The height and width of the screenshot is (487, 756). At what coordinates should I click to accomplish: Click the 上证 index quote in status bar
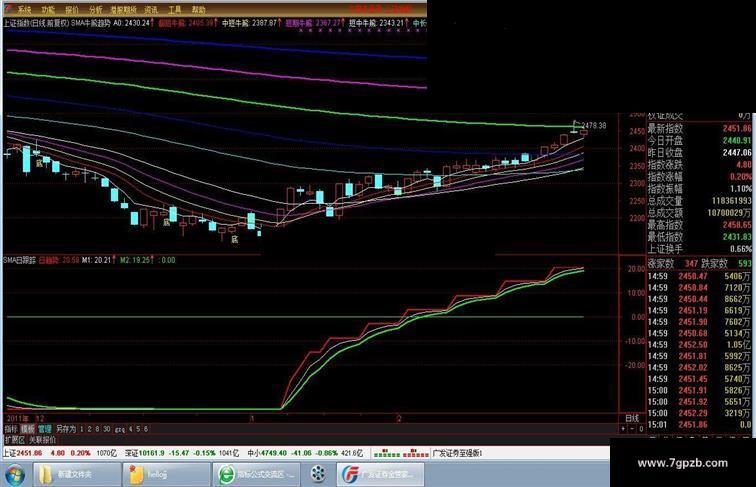coord(60,453)
